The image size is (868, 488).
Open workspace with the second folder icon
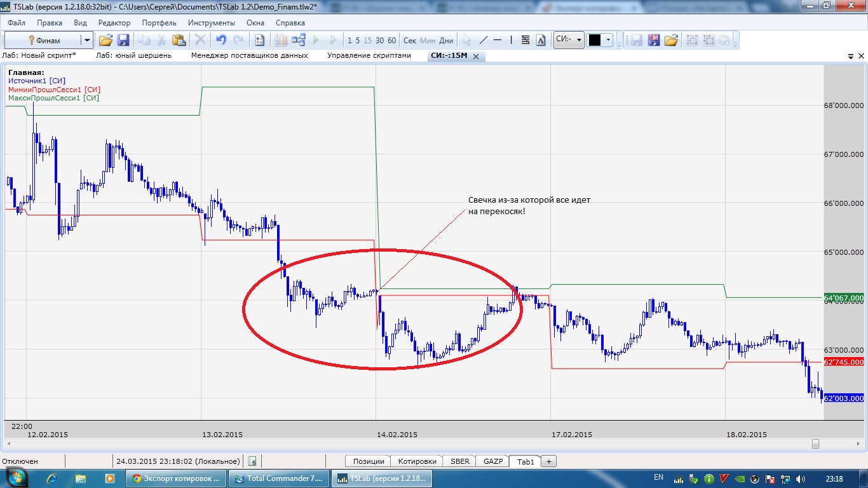click(671, 40)
